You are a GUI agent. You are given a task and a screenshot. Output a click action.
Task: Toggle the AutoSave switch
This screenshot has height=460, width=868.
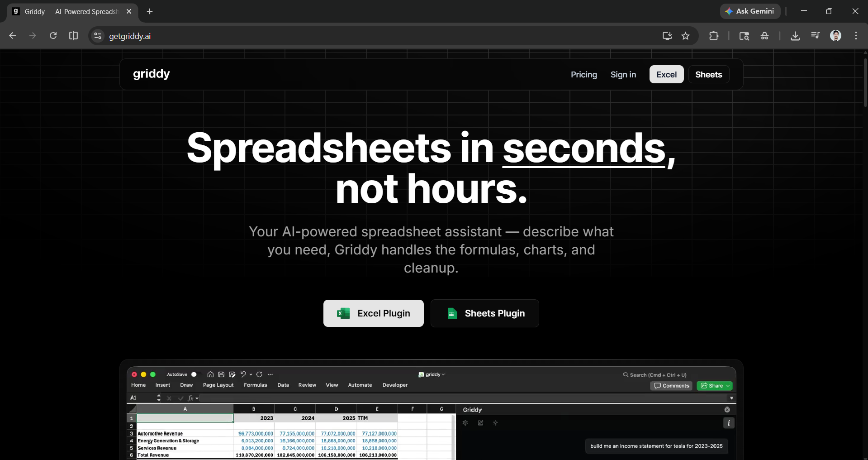(196, 374)
